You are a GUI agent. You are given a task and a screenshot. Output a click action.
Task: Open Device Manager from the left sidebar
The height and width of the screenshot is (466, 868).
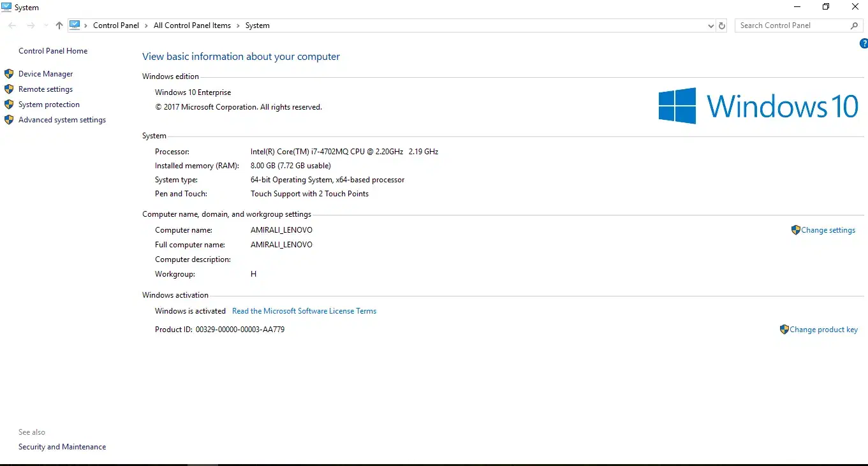[45, 74]
